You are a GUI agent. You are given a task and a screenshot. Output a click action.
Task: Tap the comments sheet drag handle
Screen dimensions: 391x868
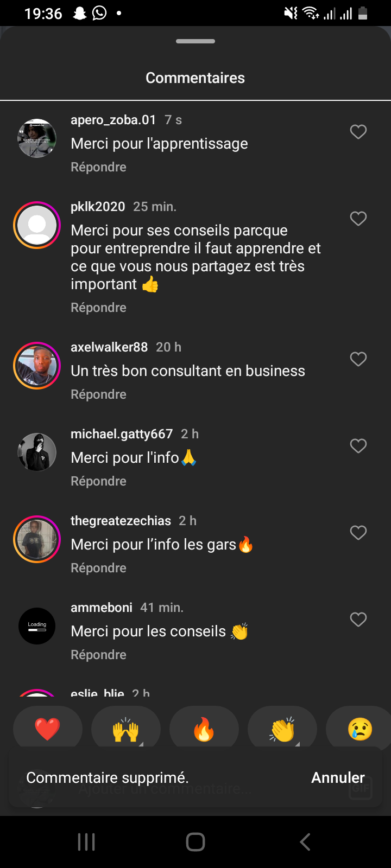pos(195,41)
